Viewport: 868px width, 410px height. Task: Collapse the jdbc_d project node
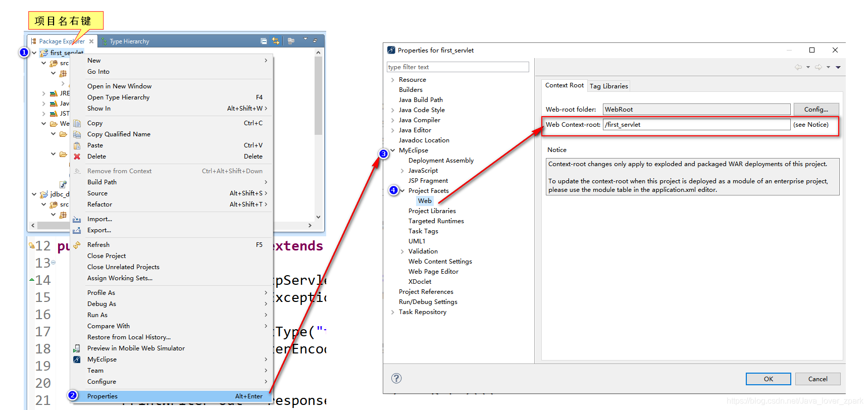tap(34, 194)
